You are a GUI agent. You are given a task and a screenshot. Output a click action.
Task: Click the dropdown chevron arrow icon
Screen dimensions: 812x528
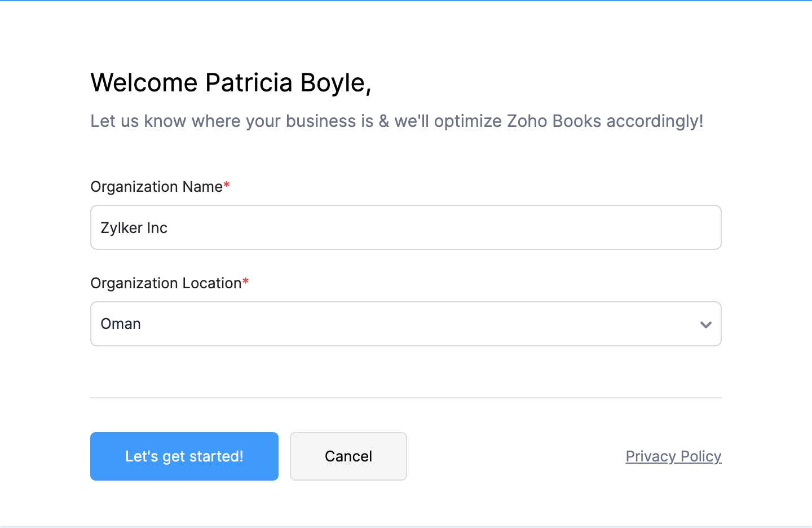705,324
